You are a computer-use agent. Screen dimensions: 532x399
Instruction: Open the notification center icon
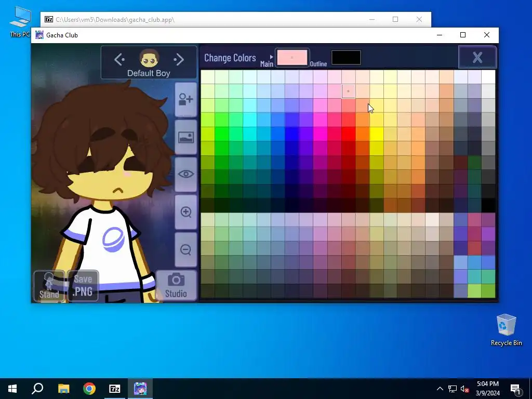[x=515, y=389]
